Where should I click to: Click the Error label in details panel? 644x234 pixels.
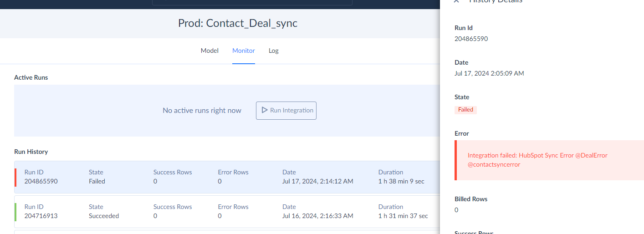(x=462, y=133)
